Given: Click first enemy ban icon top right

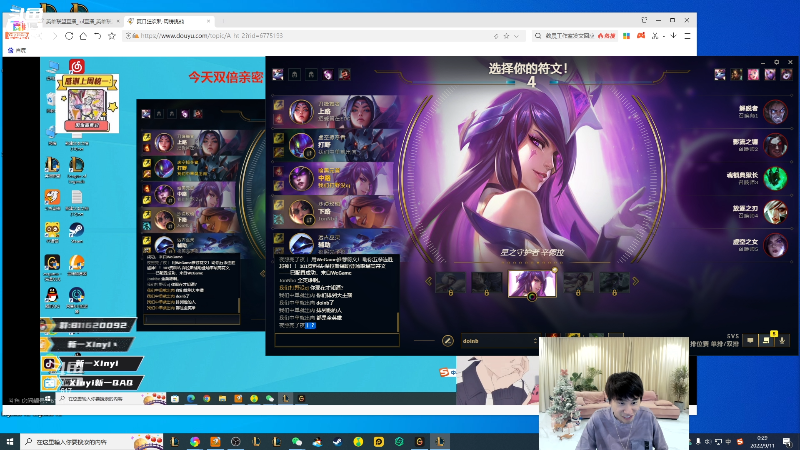Looking at the screenshot, I should pos(720,74).
